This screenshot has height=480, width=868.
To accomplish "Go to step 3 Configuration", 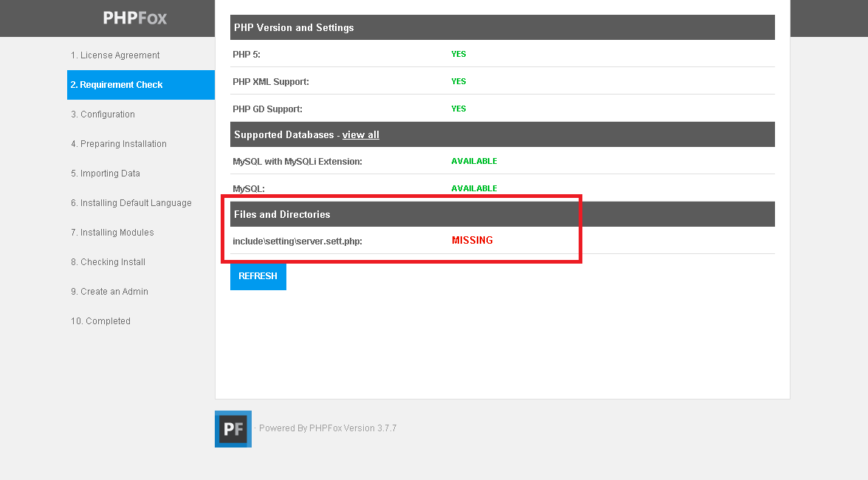I will [103, 114].
